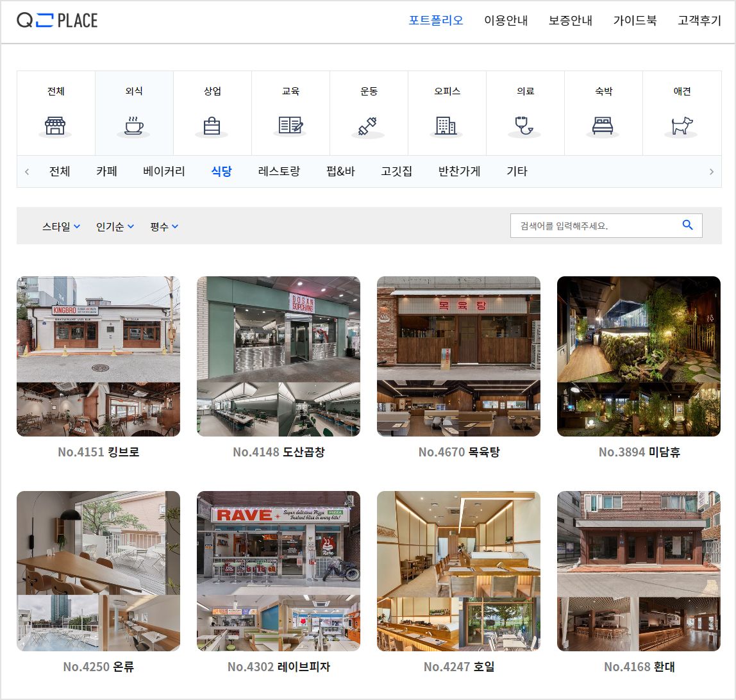736x700 pixels.
Task: Open the 교육 book and pencil icon
Action: (290, 125)
